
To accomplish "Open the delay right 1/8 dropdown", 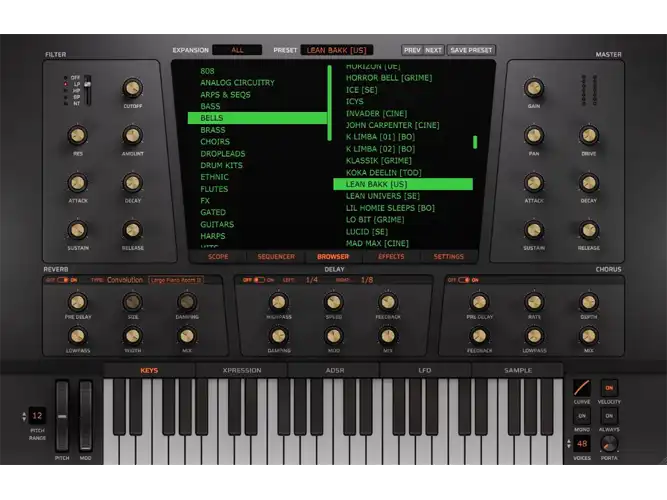I will 367,280.
